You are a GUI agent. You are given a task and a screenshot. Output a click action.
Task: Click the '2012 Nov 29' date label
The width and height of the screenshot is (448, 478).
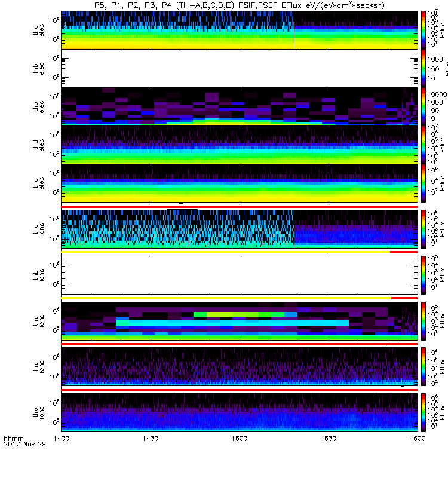tap(24, 444)
